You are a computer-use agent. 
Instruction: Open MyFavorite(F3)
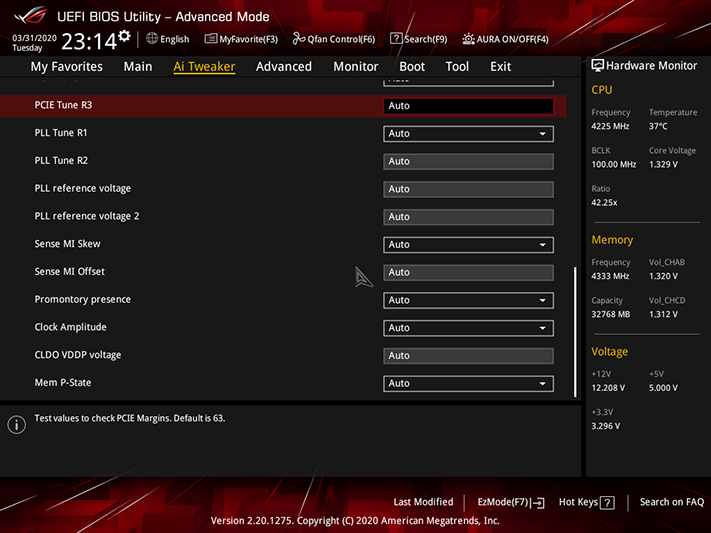pyautogui.click(x=241, y=39)
